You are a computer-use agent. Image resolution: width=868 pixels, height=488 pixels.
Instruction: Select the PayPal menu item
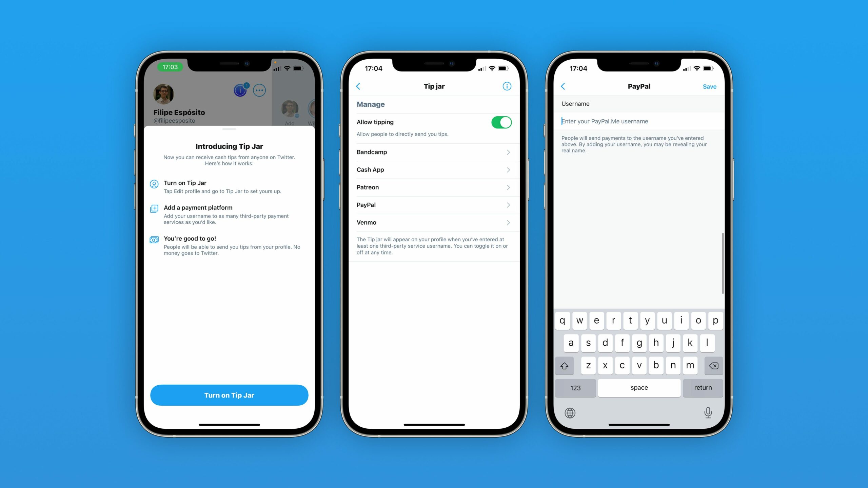(x=433, y=204)
